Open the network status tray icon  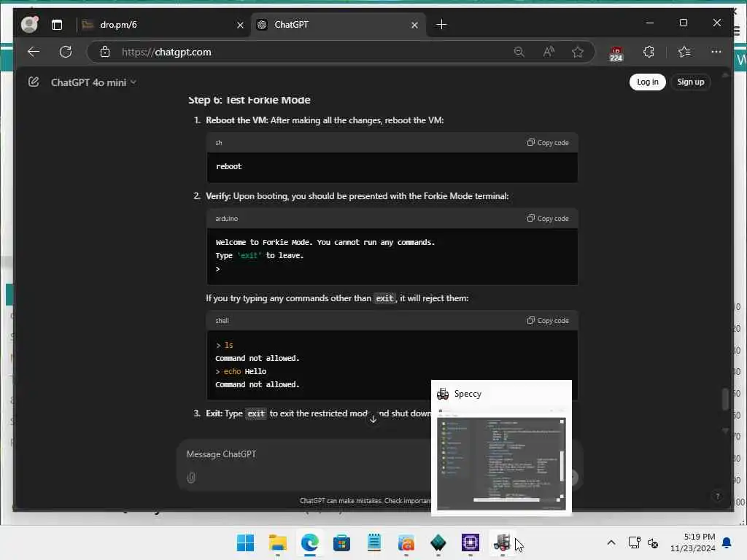click(634, 542)
